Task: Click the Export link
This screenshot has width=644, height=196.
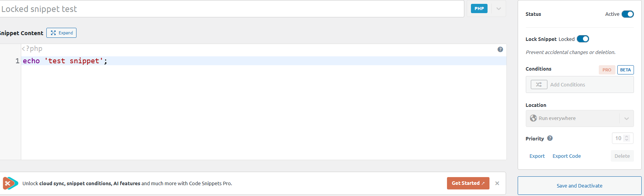Action: pyautogui.click(x=537, y=156)
